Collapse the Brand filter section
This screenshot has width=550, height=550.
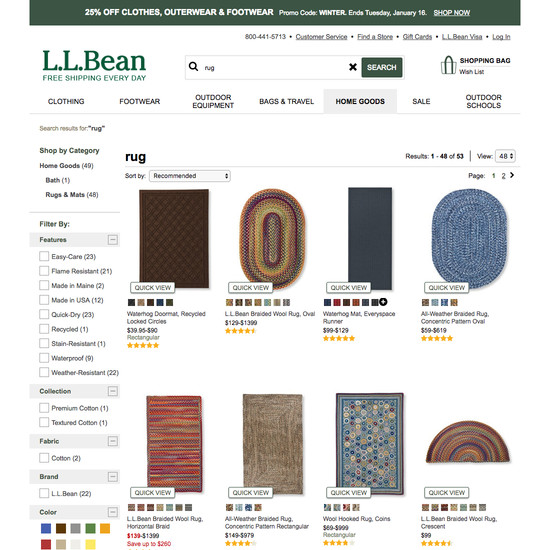[x=113, y=477]
